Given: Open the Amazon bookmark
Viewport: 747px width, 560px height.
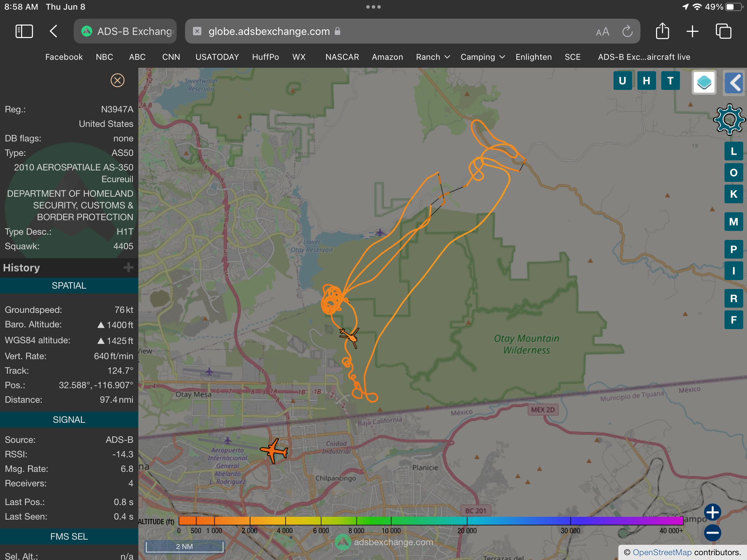Looking at the screenshot, I should pyautogui.click(x=387, y=57).
